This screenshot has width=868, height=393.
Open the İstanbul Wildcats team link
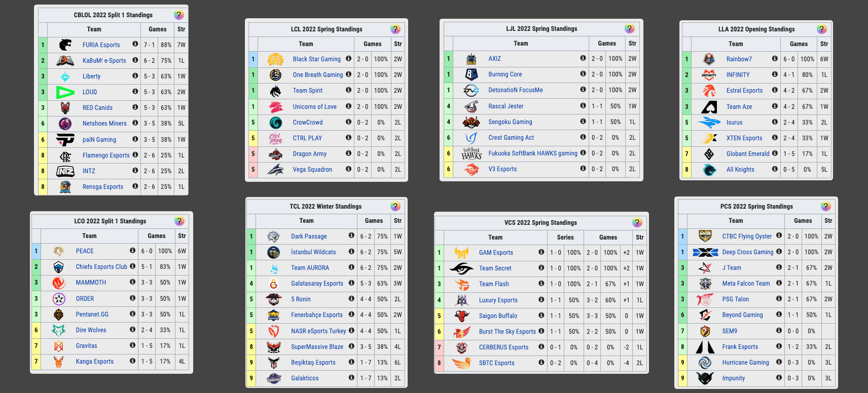[313, 252]
